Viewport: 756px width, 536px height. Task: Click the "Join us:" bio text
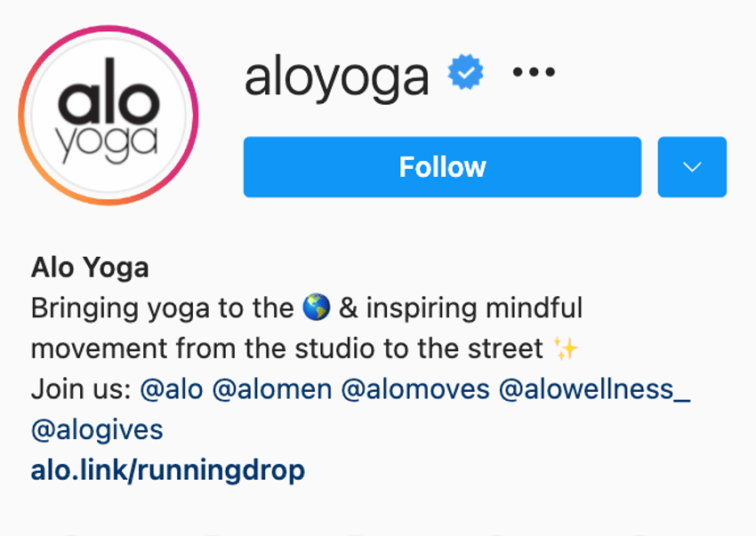[81, 389]
